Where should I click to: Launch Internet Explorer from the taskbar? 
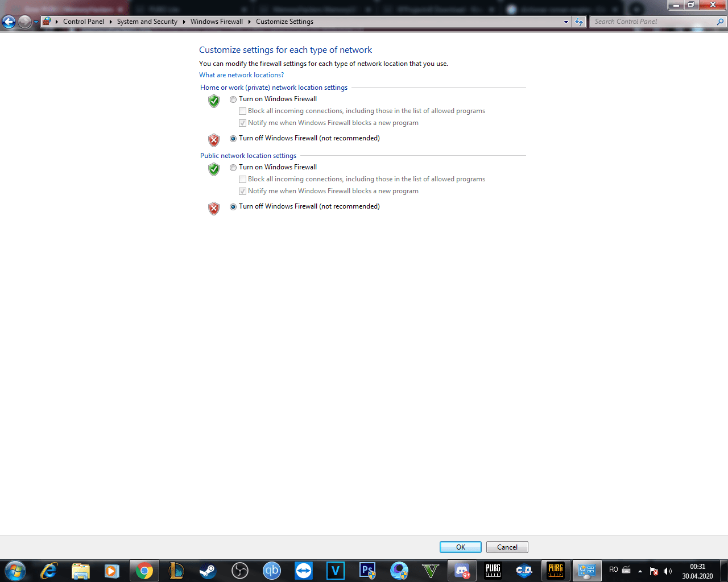[49, 571]
